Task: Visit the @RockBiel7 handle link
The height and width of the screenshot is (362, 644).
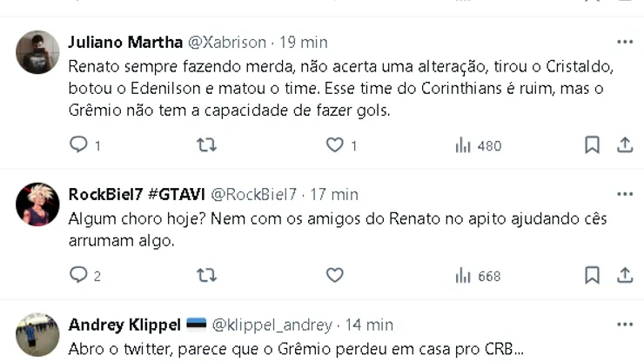Action: (x=254, y=194)
